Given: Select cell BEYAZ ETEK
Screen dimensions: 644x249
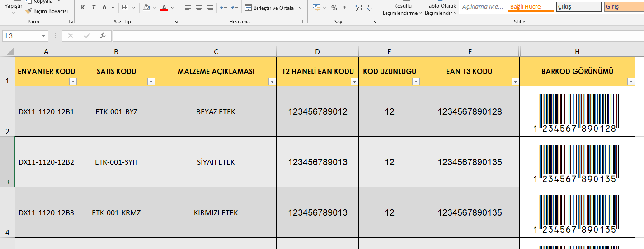Looking at the screenshot, I should coord(216,111).
